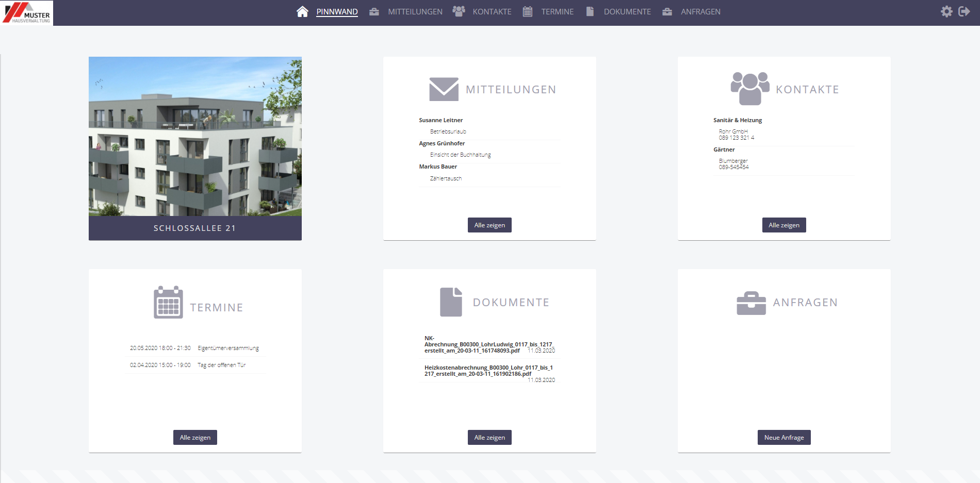Viewport: 980px width, 483px height.
Task: Switch to the Mitteilungen section
Action: click(416, 11)
